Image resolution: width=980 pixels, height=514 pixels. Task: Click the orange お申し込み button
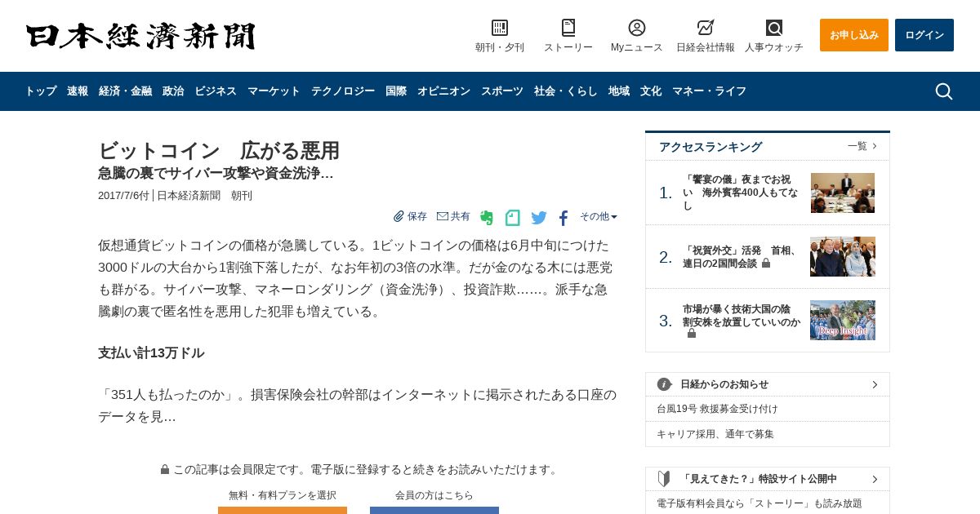click(854, 35)
